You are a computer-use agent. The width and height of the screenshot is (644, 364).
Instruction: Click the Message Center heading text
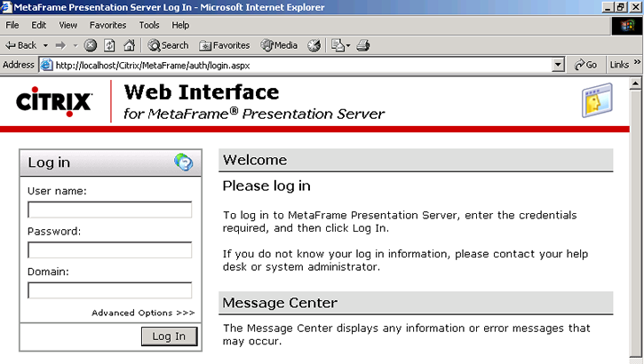(280, 303)
